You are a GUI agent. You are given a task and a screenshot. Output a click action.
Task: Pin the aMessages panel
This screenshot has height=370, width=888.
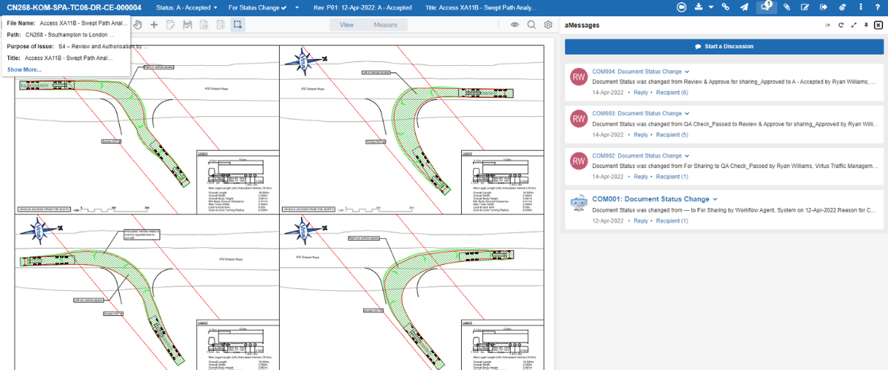coord(866,25)
